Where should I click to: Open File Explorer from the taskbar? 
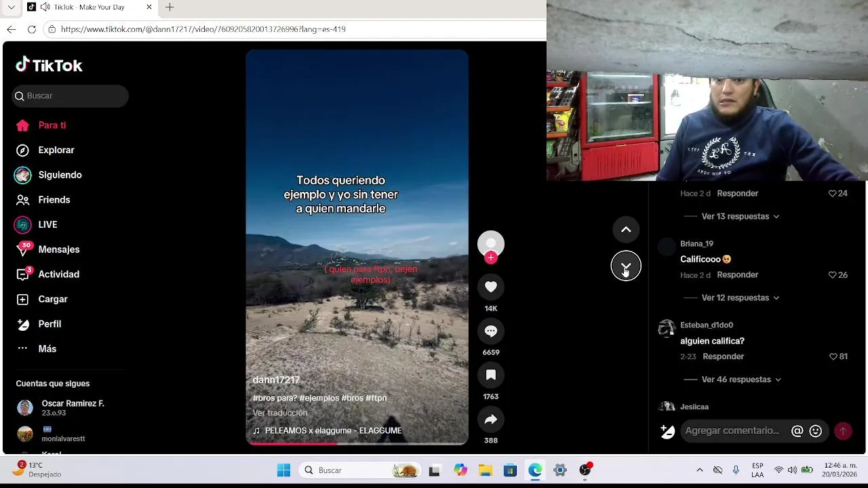pos(486,470)
